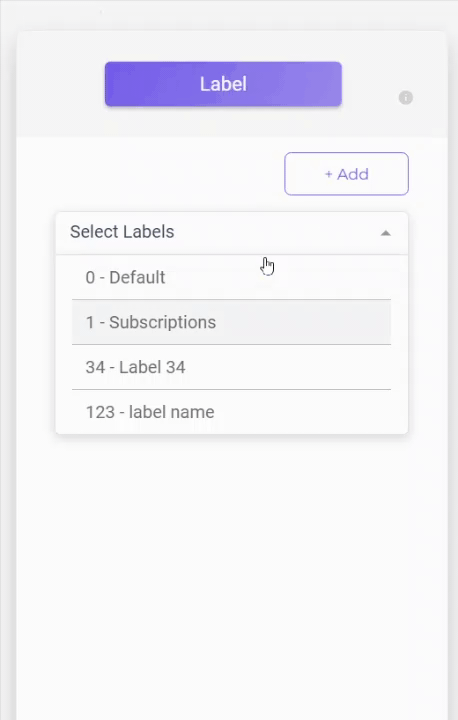Open the information tooltip icon
Image resolution: width=458 pixels, height=720 pixels.
click(x=405, y=97)
